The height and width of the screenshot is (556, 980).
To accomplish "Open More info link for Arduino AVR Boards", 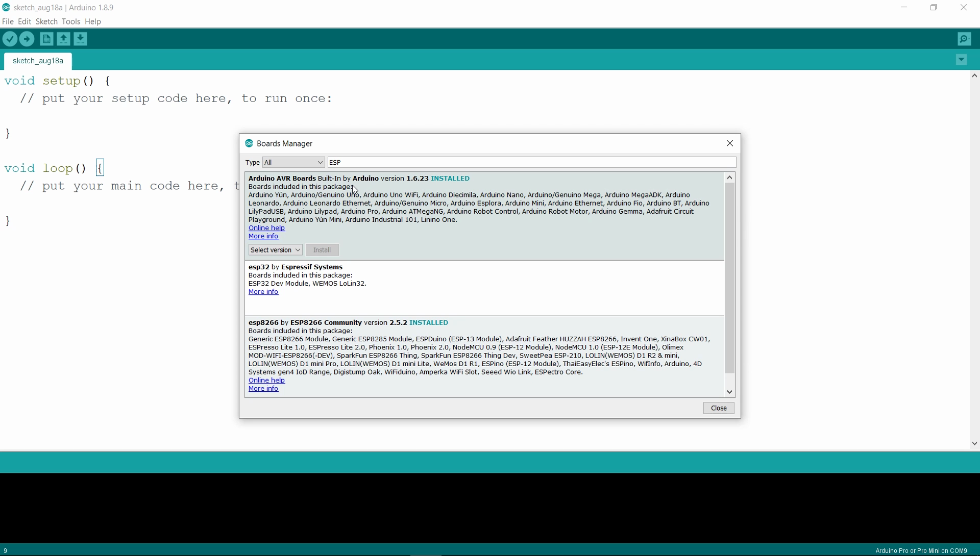I will 263,236.
